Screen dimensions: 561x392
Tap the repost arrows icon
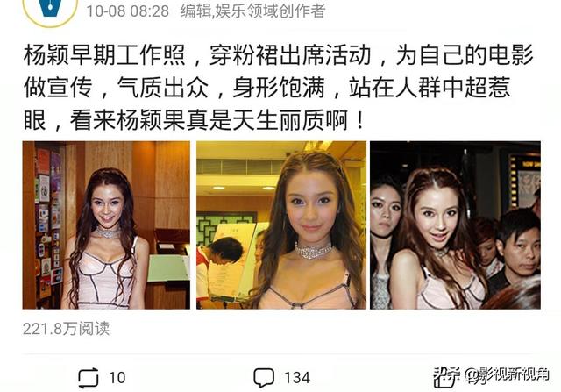click(x=88, y=378)
